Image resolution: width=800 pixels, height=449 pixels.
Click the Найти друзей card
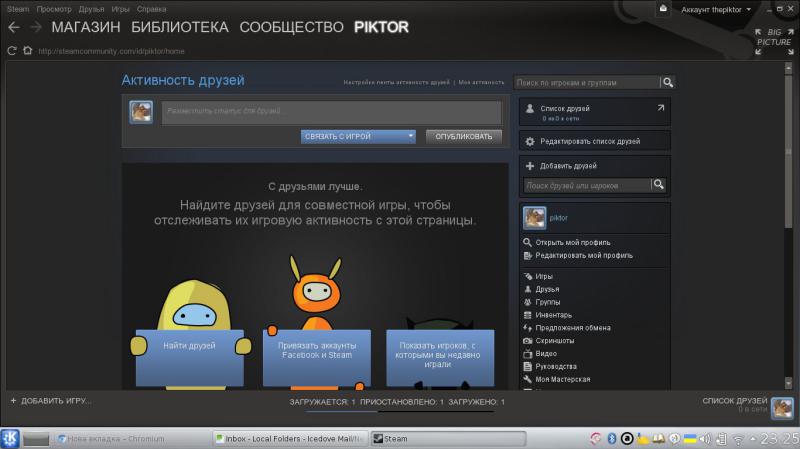pyautogui.click(x=189, y=358)
